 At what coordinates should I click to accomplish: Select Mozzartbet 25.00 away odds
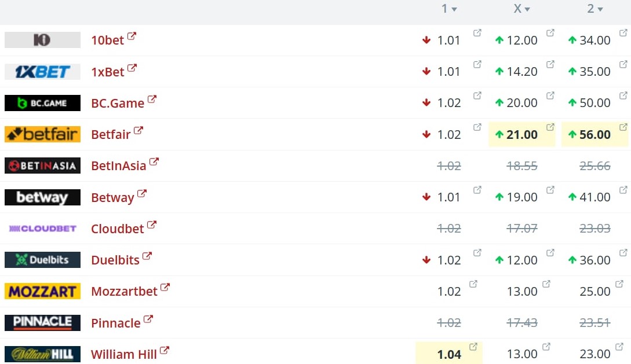(594, 291)
